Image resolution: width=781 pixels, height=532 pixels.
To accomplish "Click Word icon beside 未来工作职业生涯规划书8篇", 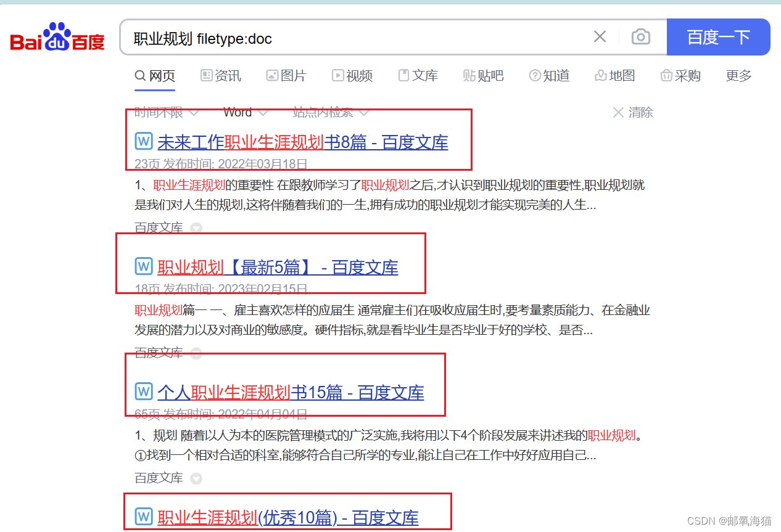I will point(143,141).
